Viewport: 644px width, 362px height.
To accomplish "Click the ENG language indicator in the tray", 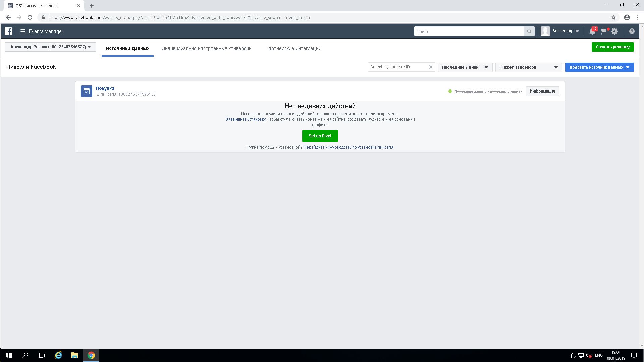I will pos(599,355).
